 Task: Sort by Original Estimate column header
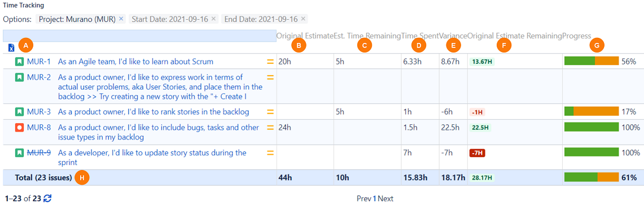tap(305, 36)
